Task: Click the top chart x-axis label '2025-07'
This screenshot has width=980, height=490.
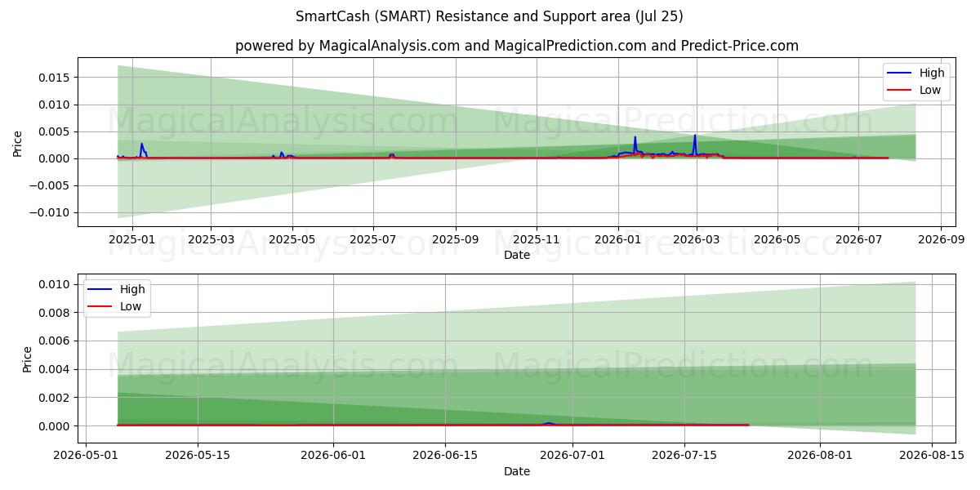Action: click(x=373, y=240)
